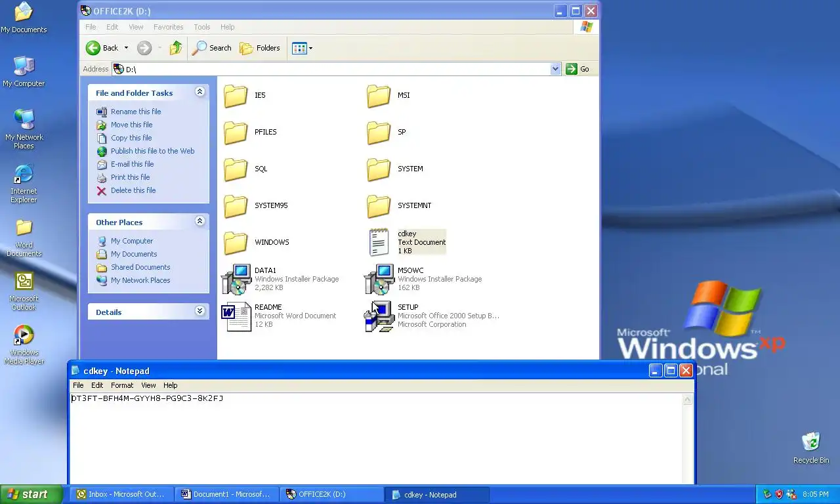Collapse the Other Places panel
Screen dimensions: 840x504
tap(199, 222)
